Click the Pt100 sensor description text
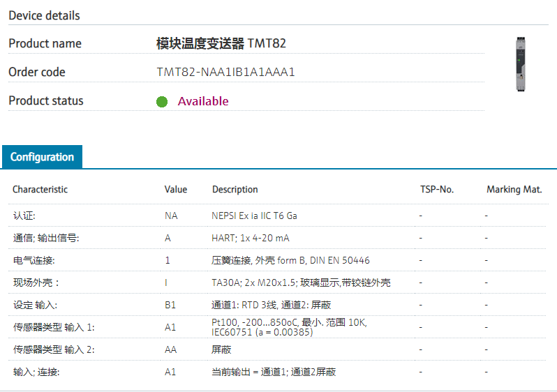Viewport: 557px width, 392px height. [x=289, y=327]
